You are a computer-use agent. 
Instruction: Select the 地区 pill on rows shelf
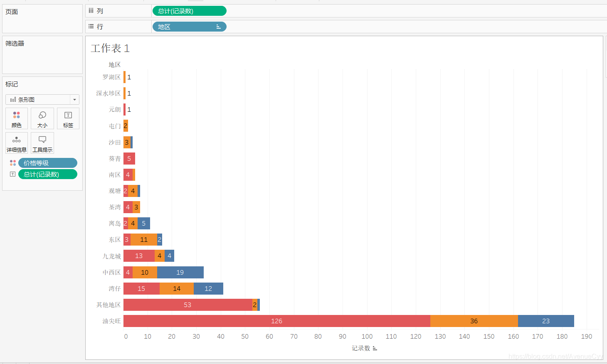[190, 27]
